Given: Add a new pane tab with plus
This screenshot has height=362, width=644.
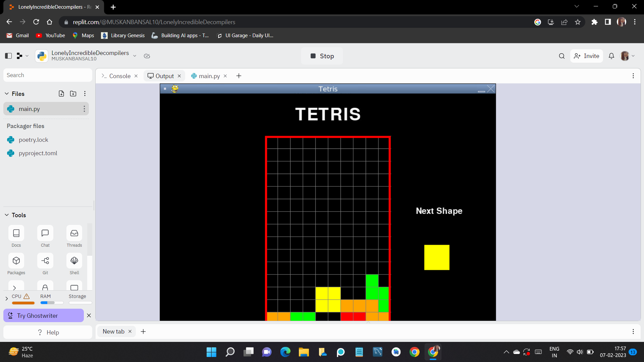Looking at the screenshot, I should tap(239, 76).
